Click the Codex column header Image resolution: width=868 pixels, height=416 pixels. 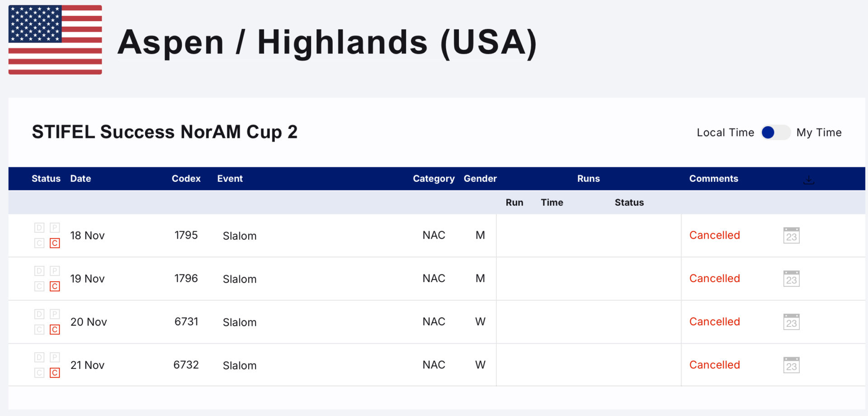click(186, 179)
